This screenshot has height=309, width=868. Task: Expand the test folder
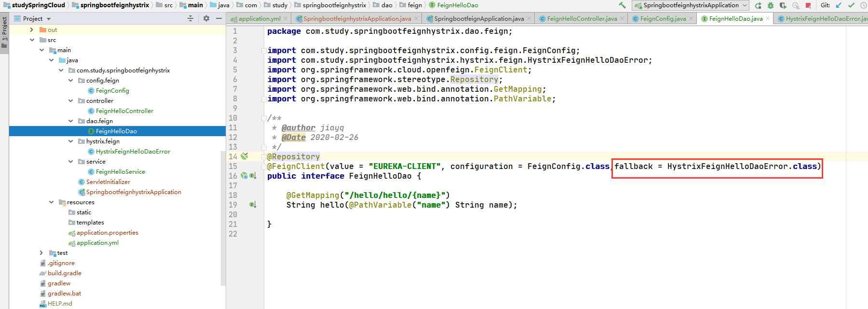tap(41, 253)
